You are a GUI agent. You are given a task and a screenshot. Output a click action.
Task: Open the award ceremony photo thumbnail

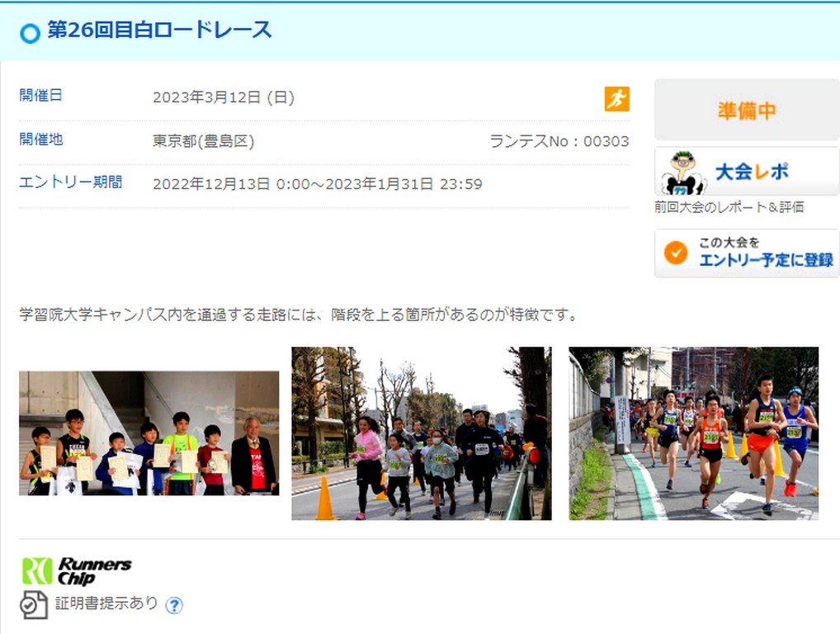click(149, 433)
